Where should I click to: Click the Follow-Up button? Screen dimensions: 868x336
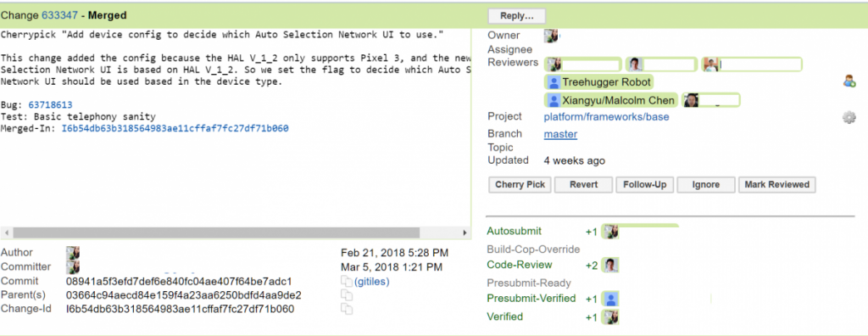point(644,185)
